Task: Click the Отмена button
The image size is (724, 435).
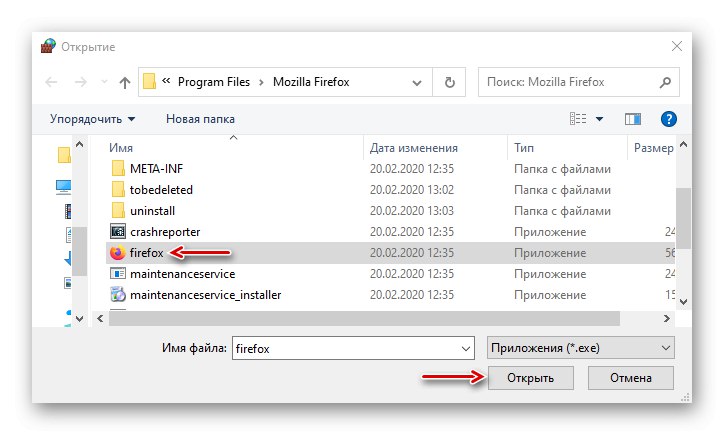Action: (631, 378)
